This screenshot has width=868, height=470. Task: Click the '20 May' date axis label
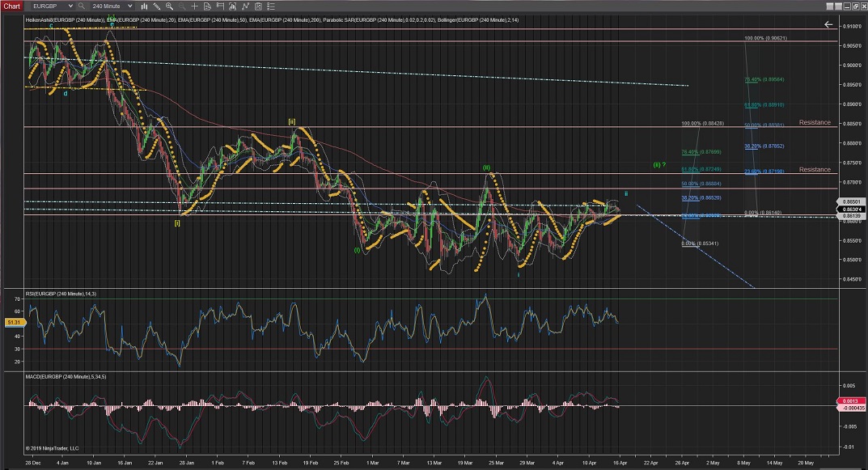click(x=806, y=463)
